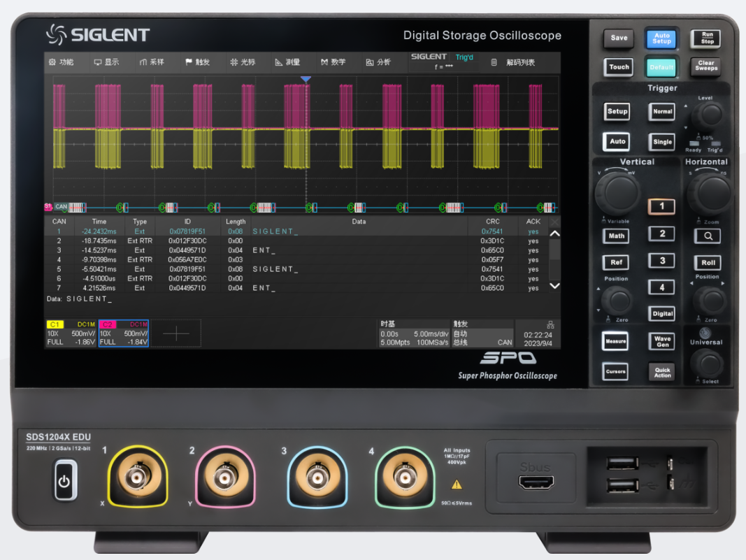The width and height of the screenshot is (746, 560).
Task: Toggle Roll mode button
Action: pos(708,263)
